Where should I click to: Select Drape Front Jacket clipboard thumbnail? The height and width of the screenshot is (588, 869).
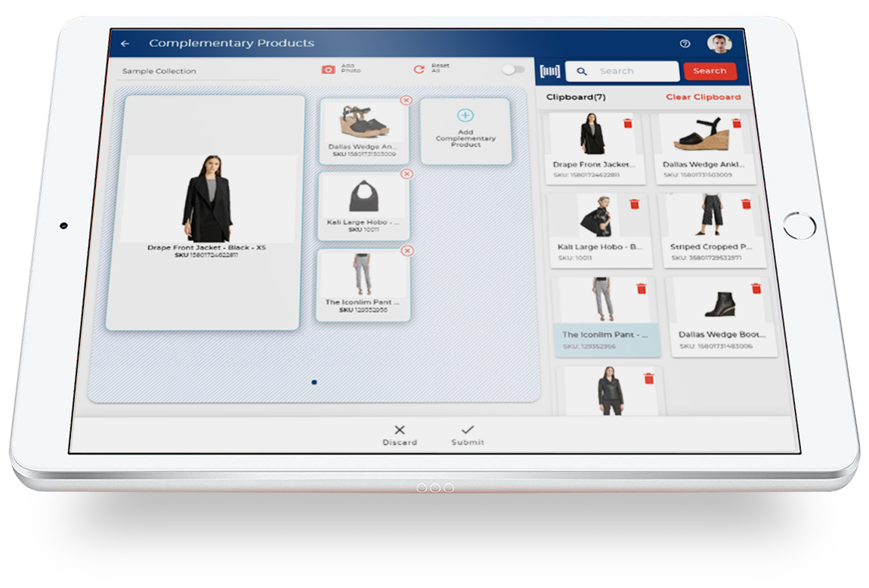click(x=593, y=134)
